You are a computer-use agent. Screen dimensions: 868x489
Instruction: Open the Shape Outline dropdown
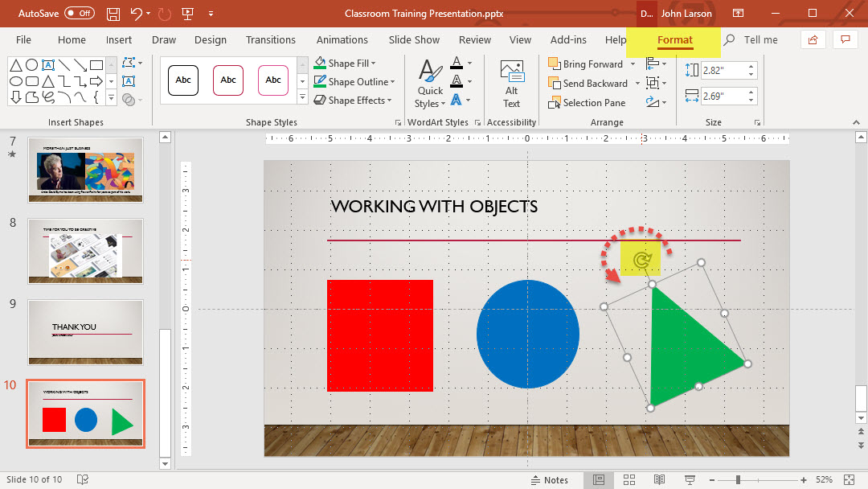point(392,82)
